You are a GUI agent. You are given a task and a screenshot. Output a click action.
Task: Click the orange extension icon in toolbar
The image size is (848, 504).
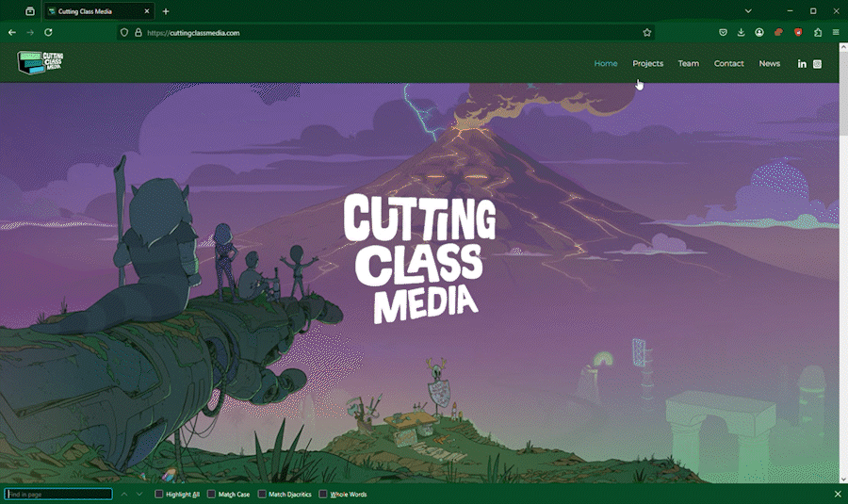pyautogui.click(x=779, y=32)
